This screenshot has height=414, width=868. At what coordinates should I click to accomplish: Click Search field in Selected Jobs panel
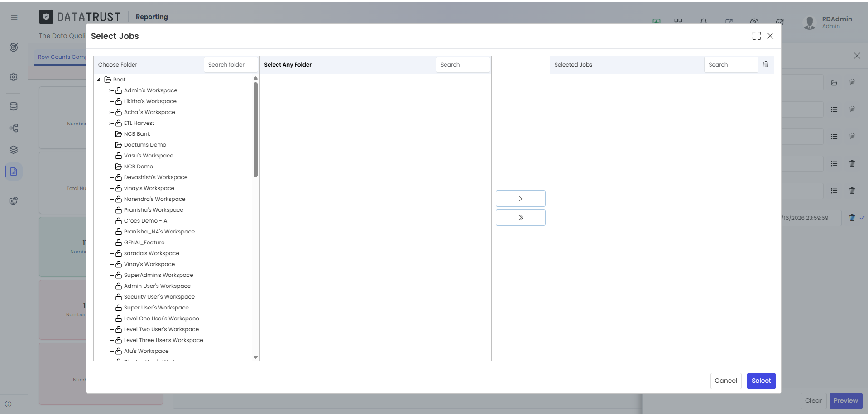click(731, 65)
